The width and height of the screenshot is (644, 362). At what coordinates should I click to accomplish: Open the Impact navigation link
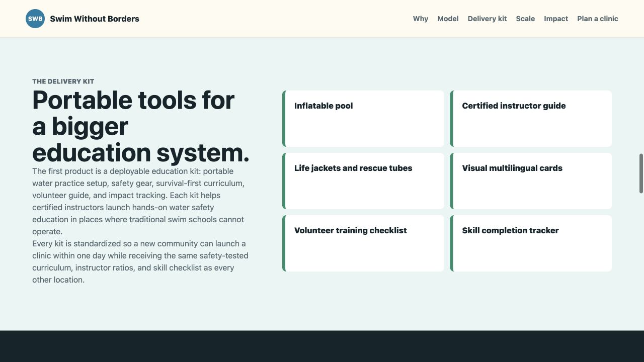coord(556,19)
